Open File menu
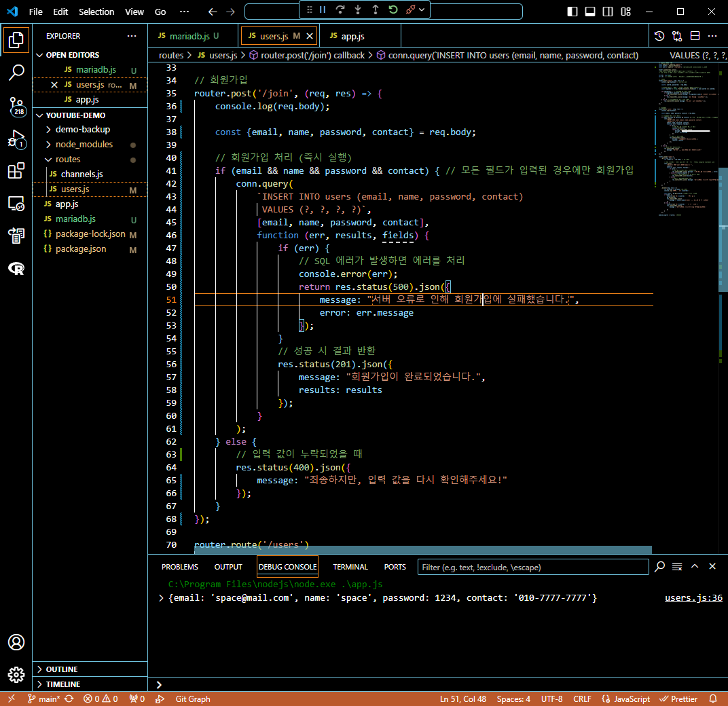This screenshot has height=706, width=728. tap(36, 12)
